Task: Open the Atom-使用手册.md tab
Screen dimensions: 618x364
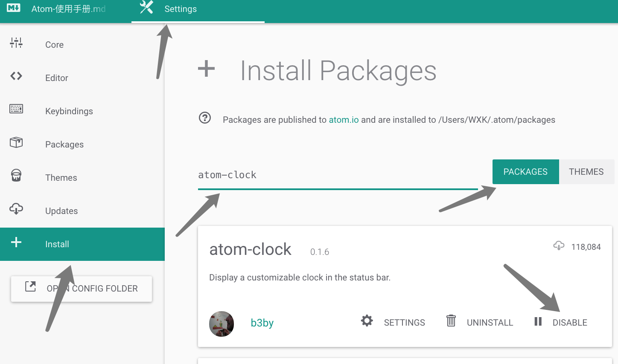Action: click(68, 9)
